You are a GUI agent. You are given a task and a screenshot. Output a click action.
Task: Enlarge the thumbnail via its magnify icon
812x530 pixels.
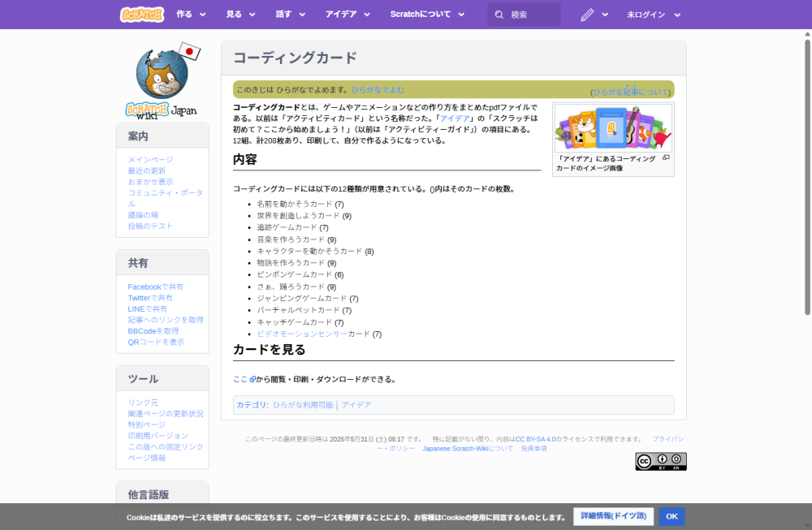point(666,157)
